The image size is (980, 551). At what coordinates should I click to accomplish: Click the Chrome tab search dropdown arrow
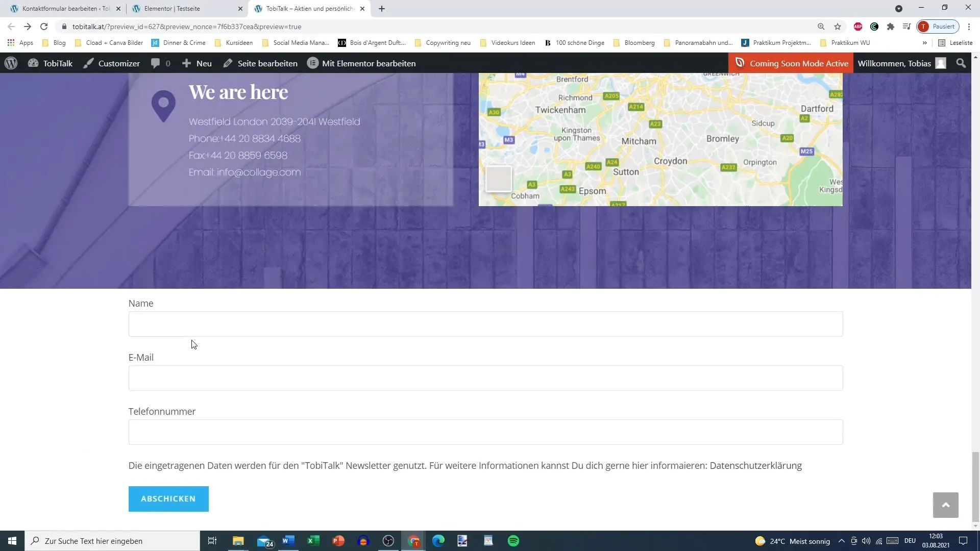899,9
